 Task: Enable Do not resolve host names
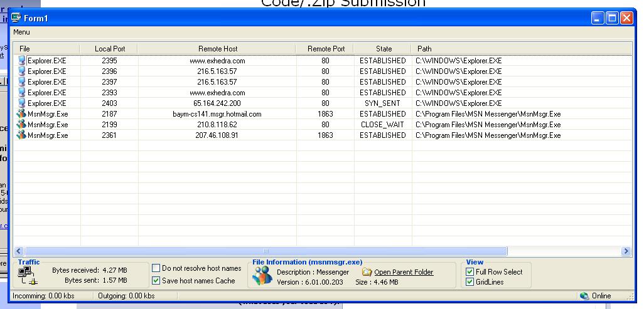click(156, 268)
